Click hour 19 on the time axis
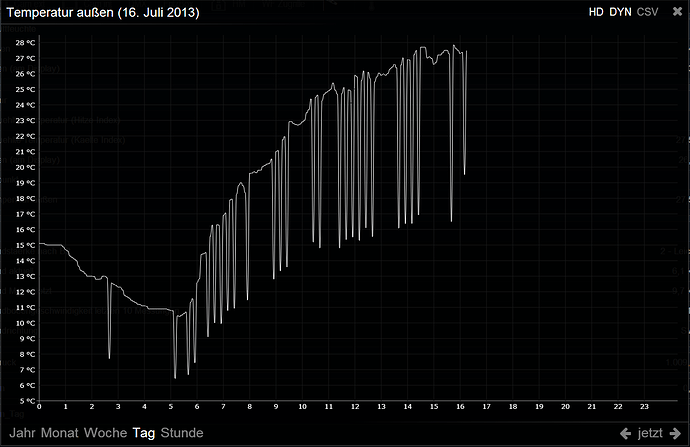 (539, 407)
